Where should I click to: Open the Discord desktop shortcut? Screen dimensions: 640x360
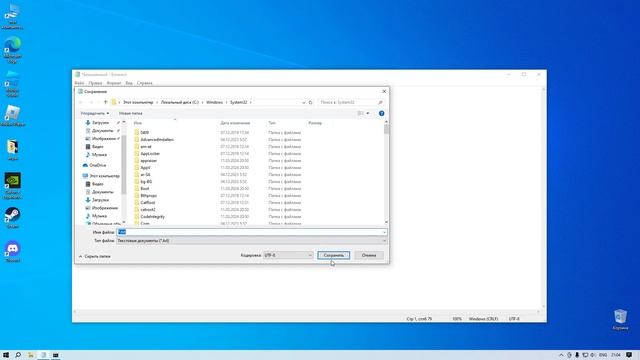click(x=13, y=251)
